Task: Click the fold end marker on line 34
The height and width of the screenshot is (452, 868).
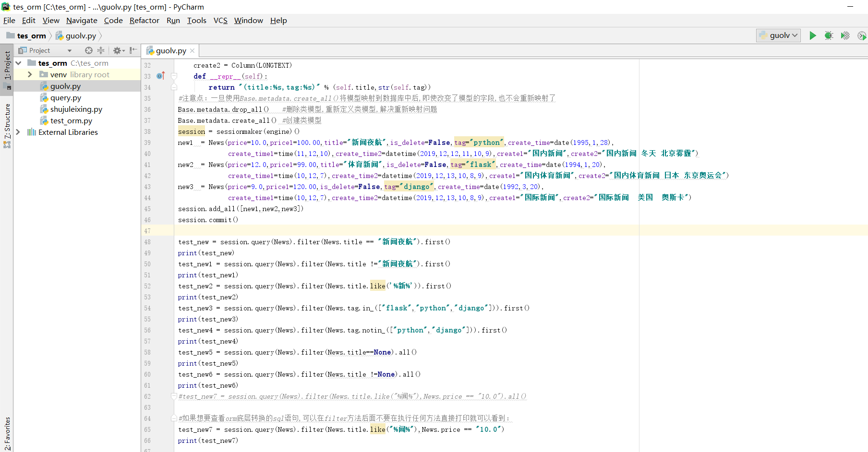Action: (x=174, y=87)
